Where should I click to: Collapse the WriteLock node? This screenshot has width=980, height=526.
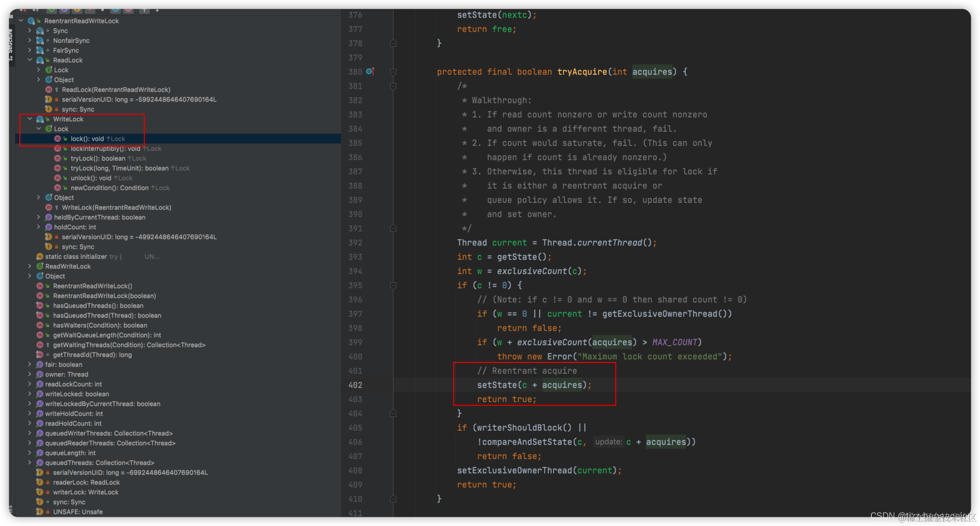(30, 119)
